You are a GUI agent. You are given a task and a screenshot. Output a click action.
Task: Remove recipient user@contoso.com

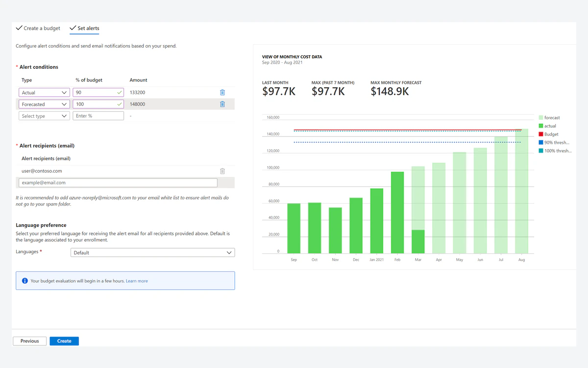(222, 171)
